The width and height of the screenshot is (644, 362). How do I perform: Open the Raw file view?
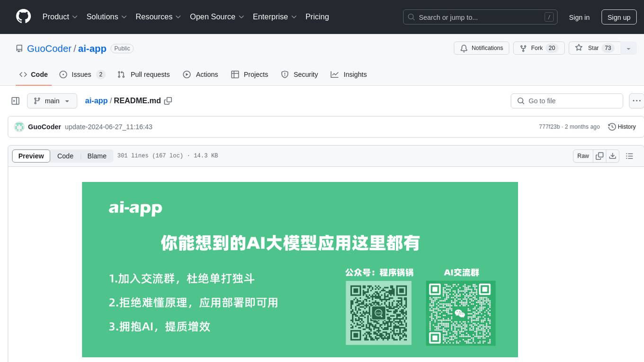(x=583, y=156)
